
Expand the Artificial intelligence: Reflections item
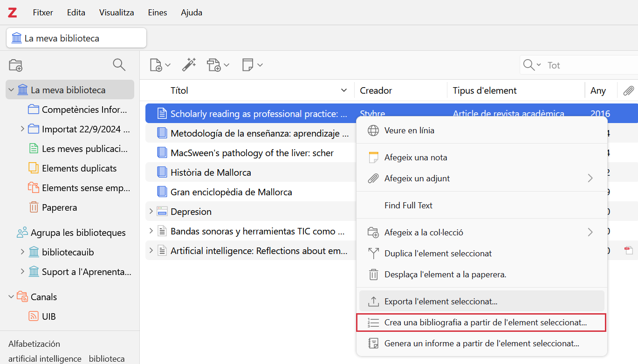151,251
